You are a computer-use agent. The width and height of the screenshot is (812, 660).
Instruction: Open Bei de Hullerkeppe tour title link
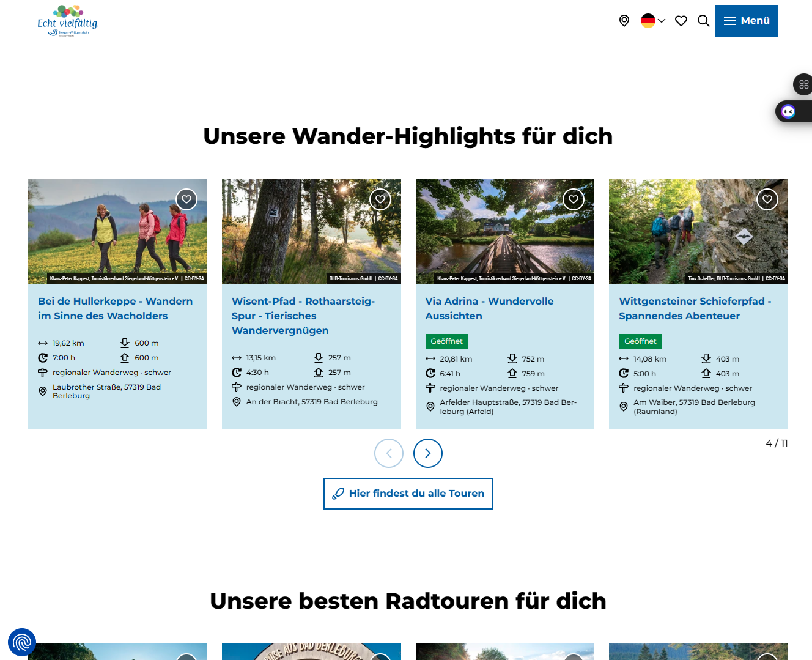[116, 308]
